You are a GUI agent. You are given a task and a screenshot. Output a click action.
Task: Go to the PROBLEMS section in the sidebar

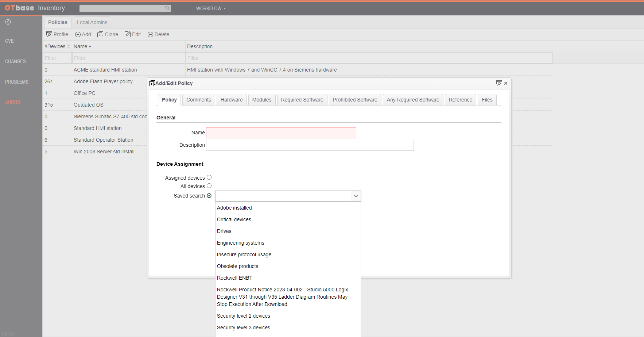(x=17, y=82)
